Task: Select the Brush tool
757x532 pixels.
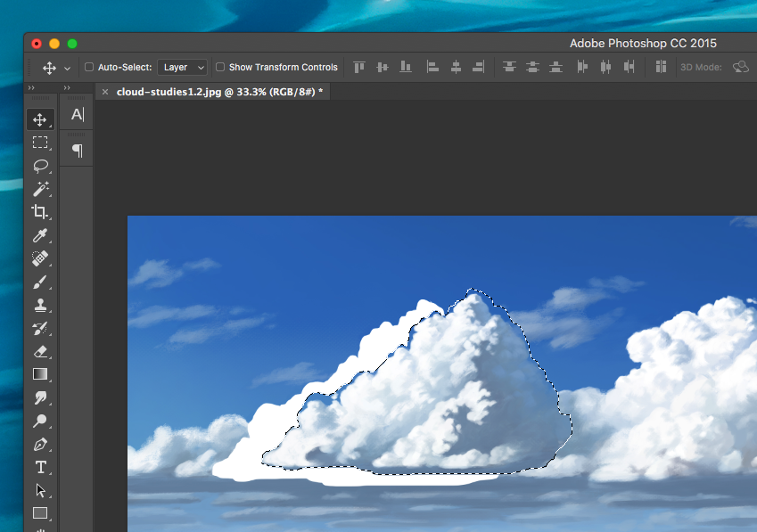Action: coord(40,282)
